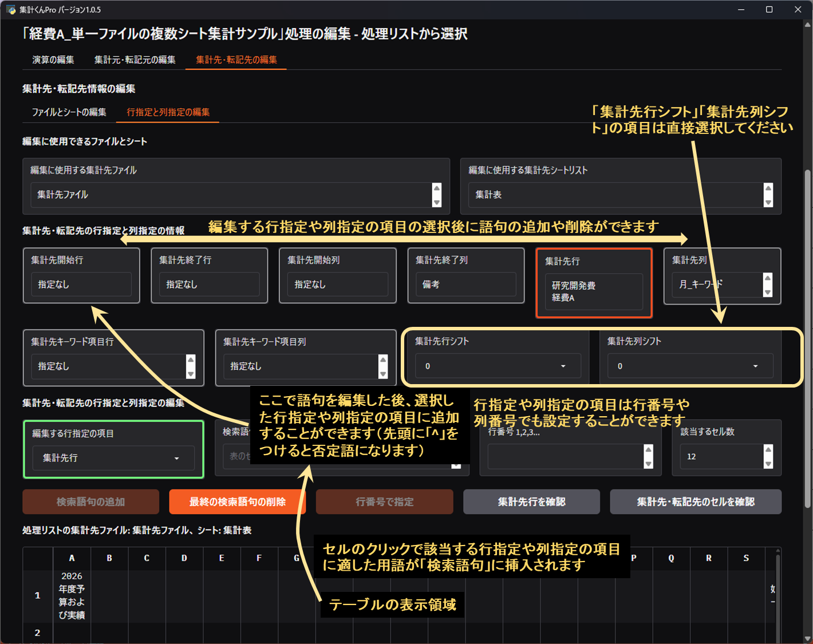Expand the 編集する行指定の項目 dropdown
The height and width of the screenshot is (644, 813).
pyautogui.click(x=113, y=458)
